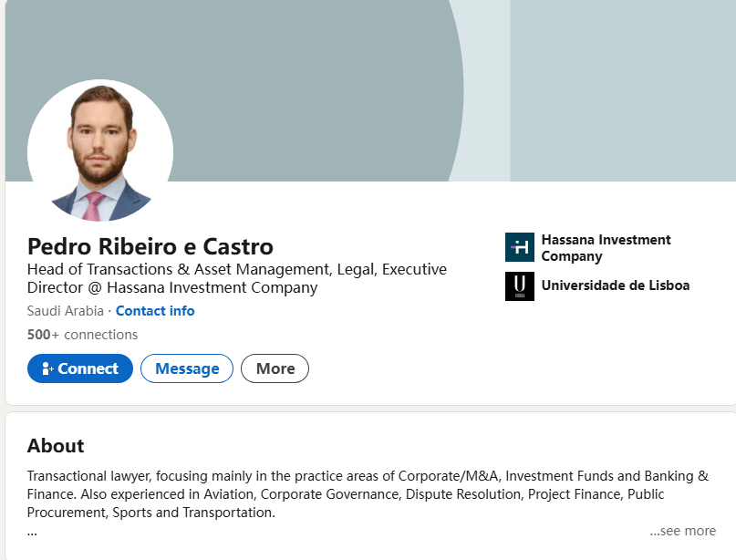Open the Contact info link
This screenshot has height=560, width=736.
155,311
